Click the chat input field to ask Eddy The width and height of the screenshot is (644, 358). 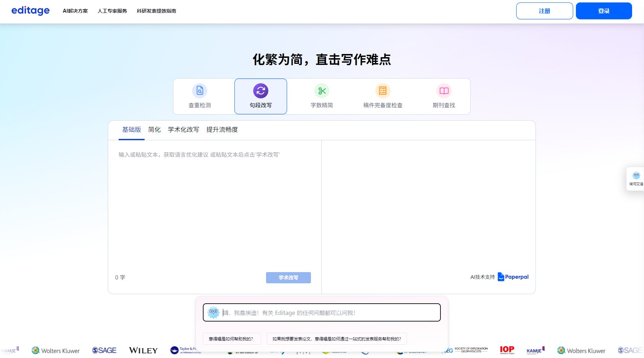click(x=321, y=312)
